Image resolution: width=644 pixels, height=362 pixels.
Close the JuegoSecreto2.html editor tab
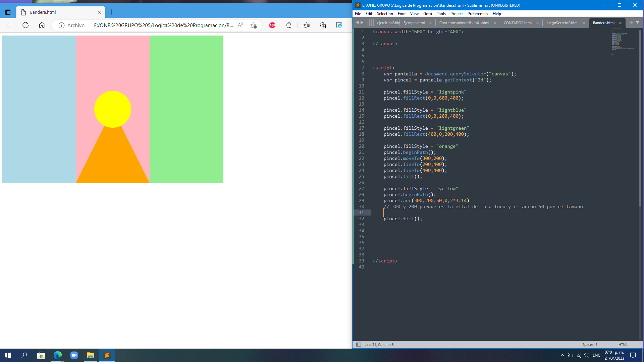pos(584,23)
